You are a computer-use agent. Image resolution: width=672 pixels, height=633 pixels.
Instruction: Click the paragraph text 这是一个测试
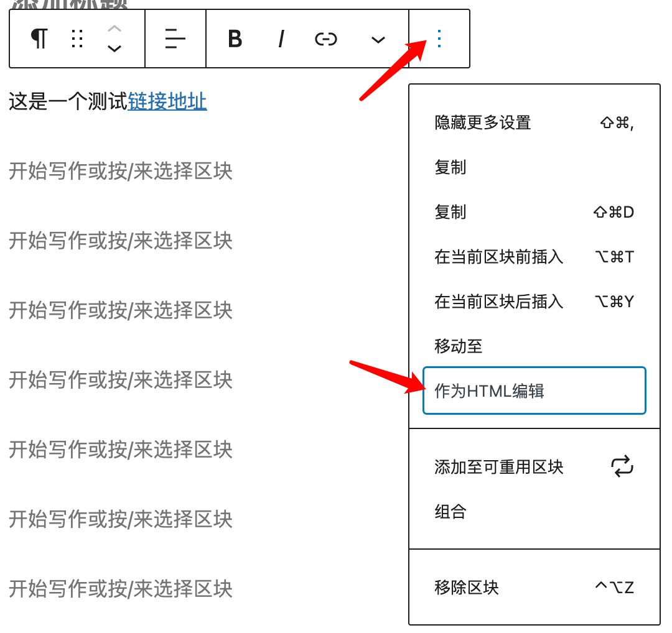pyautogui.click(x=68, y=101)
